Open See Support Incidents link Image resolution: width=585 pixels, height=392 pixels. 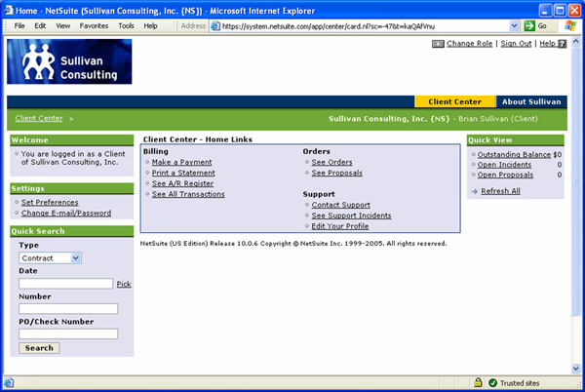tap(351, 216)
